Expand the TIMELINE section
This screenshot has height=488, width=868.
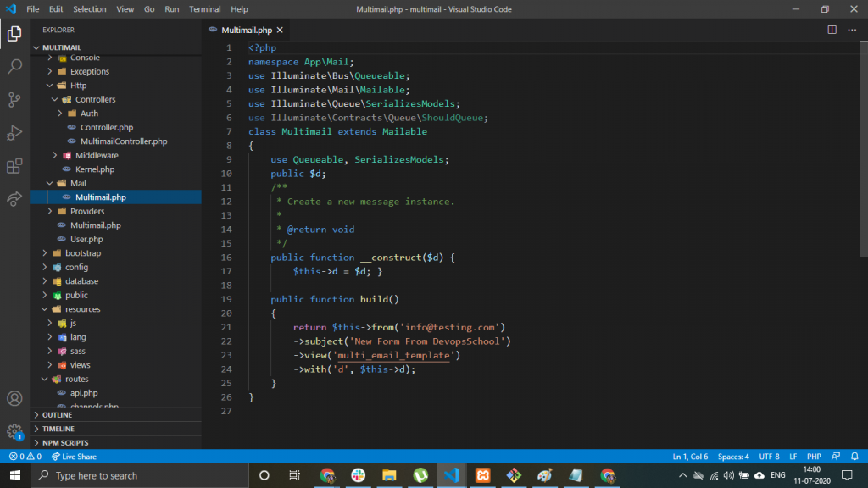point(115,429)
